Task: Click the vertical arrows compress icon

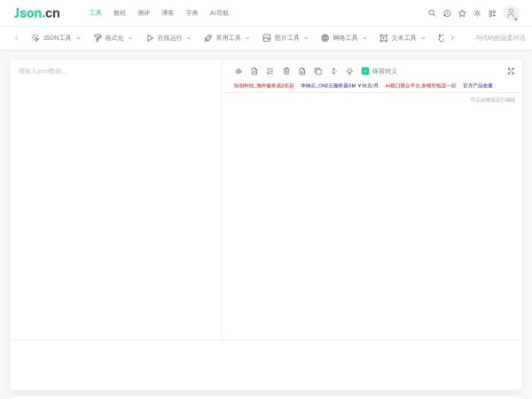Action: tap(334, 71)
